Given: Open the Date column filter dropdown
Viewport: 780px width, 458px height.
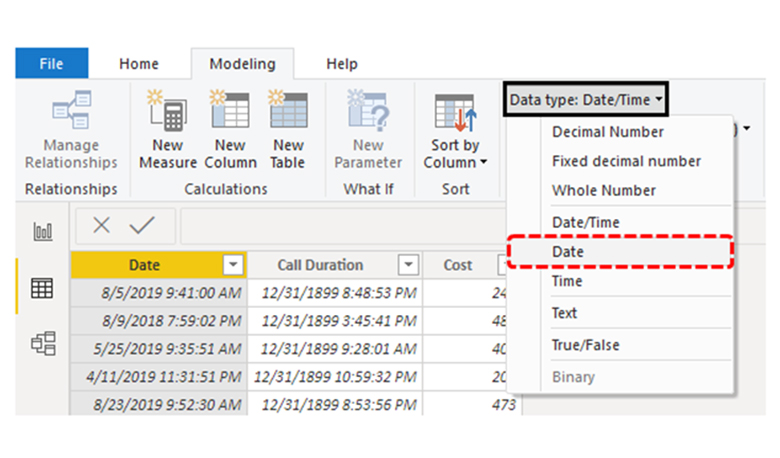Looking at the screenshot, I should (x=233, y=265).
